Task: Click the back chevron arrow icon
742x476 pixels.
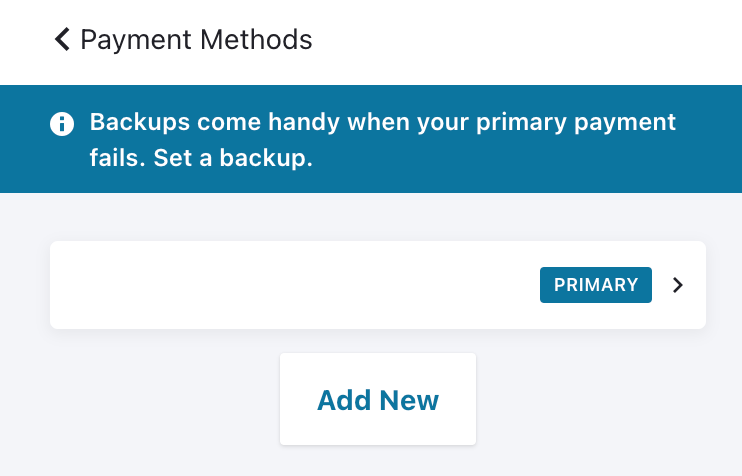Action: pos(62,40)
